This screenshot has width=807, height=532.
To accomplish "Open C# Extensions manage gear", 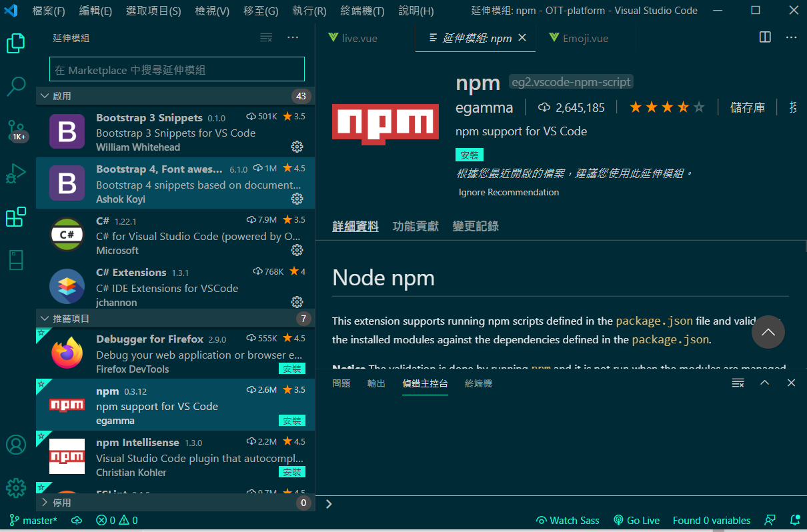I will 297,302.
